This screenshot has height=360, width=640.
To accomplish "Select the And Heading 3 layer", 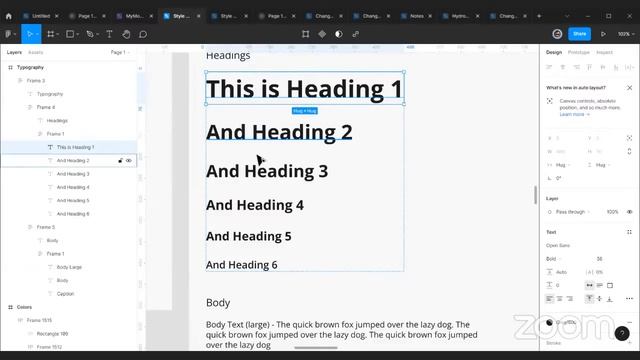I will 73,174.
